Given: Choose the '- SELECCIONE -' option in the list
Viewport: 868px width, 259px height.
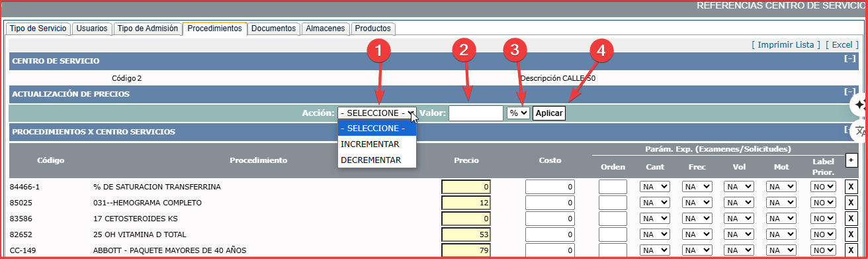Looking at the screenshot, I should point(377,128).
